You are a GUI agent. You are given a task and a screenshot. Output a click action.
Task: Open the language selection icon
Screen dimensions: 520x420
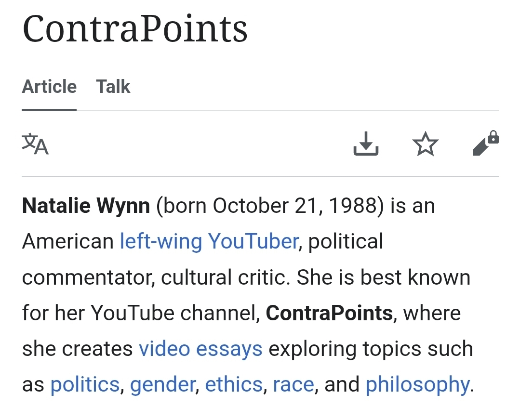pos(35,144)
